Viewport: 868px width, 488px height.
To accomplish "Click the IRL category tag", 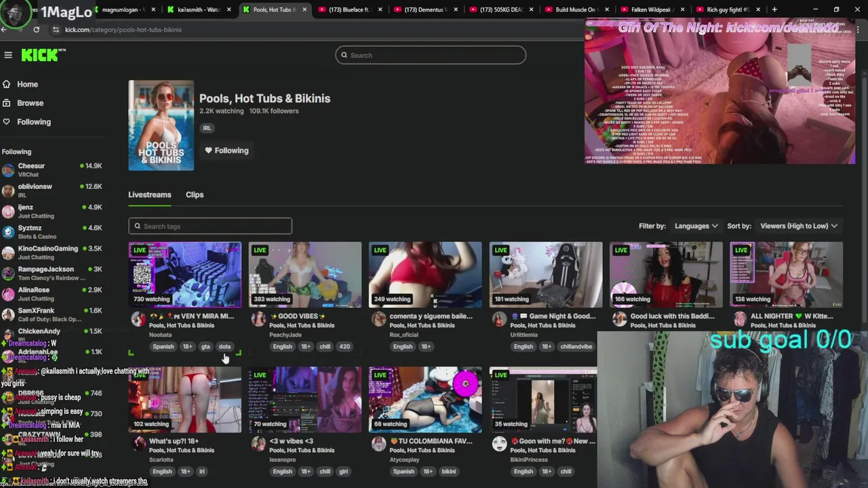I will click(x=207, y=127).
